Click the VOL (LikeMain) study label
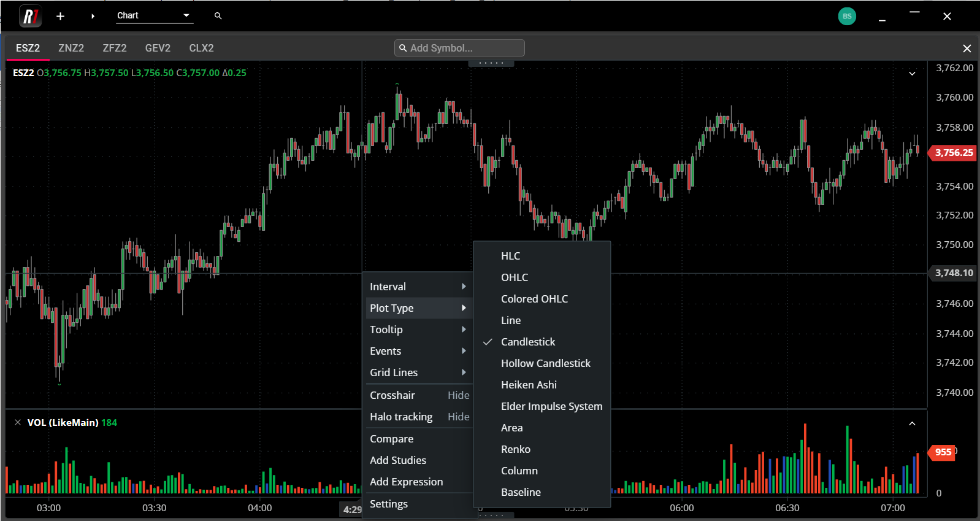Image resolution: width=980 pixels, height=521 pixels. tap(63, 422)
